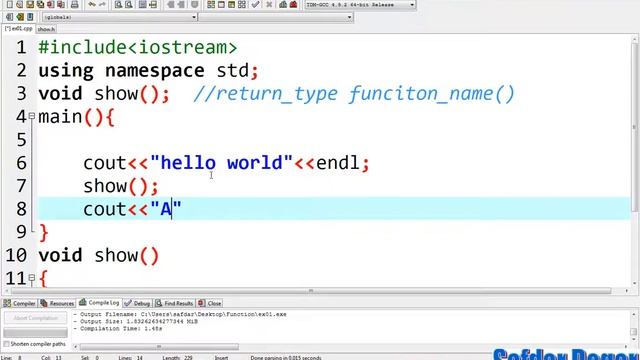Open the Find icon
Screen dimensions: 640x360
[x=118, y=4]
